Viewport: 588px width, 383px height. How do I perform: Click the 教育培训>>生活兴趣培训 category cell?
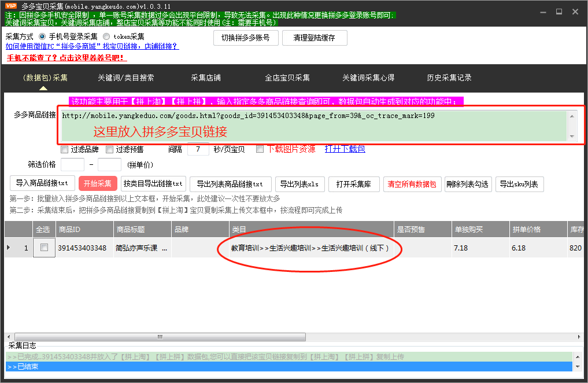click(311, 248)
